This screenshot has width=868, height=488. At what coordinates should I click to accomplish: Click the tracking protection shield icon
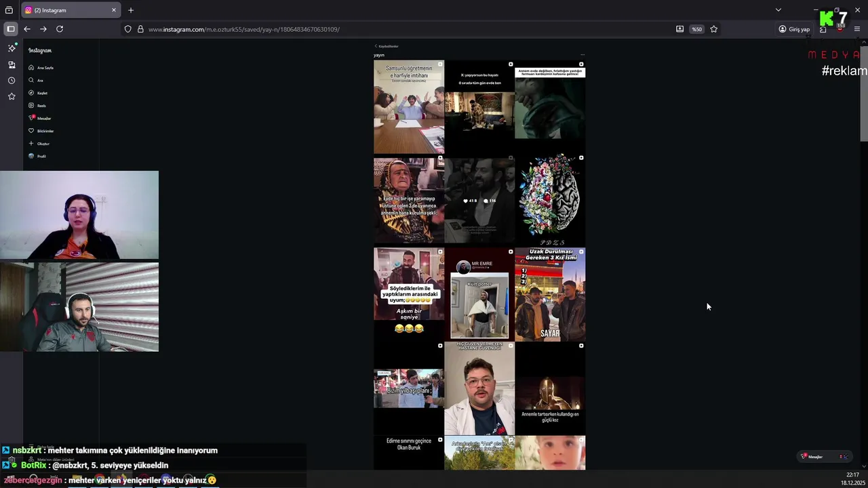coord(127,29)
